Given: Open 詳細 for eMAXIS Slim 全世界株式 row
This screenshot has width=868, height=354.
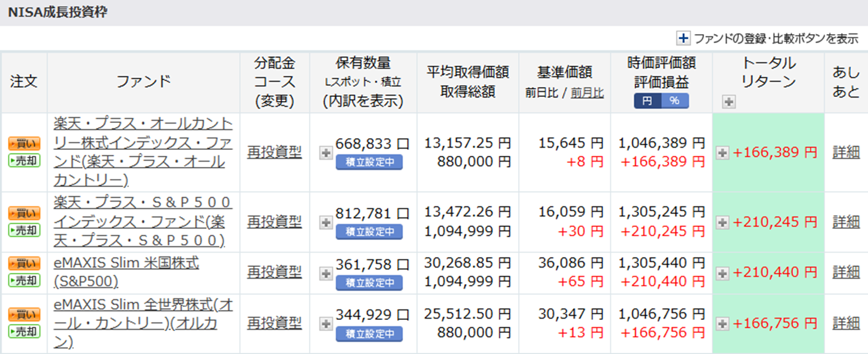Looking at the screenshot, I should point(846,323).
